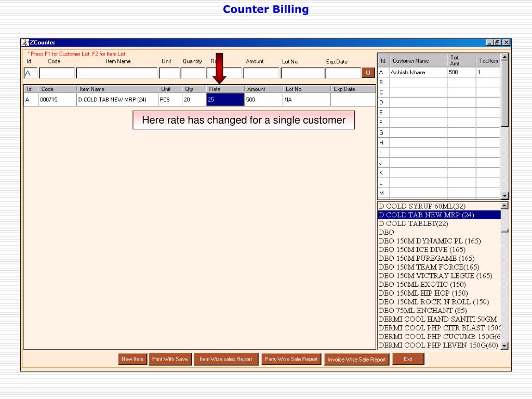The height and width of the screenshot is (399, 532).
Task: Click the New Item button
Action: coord(132,359)
